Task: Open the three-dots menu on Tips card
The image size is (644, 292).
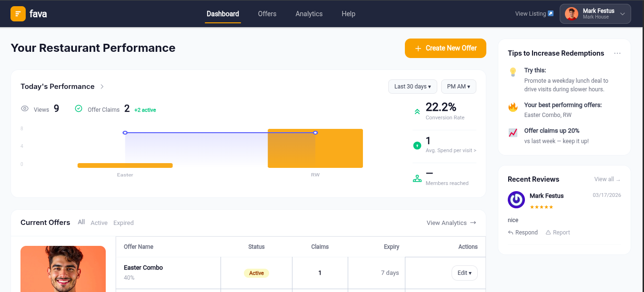Action: click(x=617, y=53)
